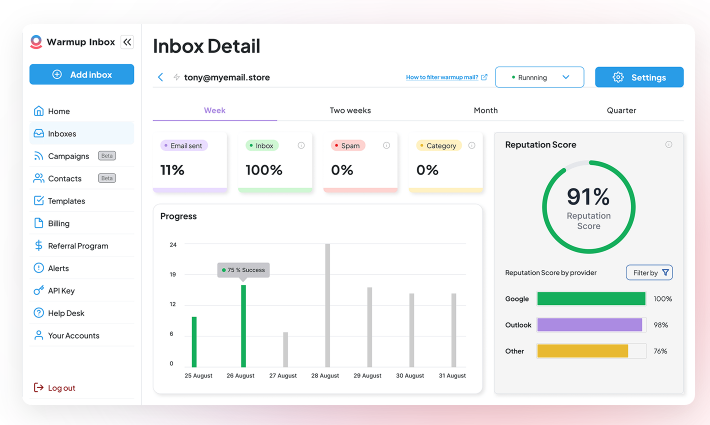Click the Beta badge next to Contacts
This screenshot has width=710, height=425.
pyautogui.click(x=107, y=178)
